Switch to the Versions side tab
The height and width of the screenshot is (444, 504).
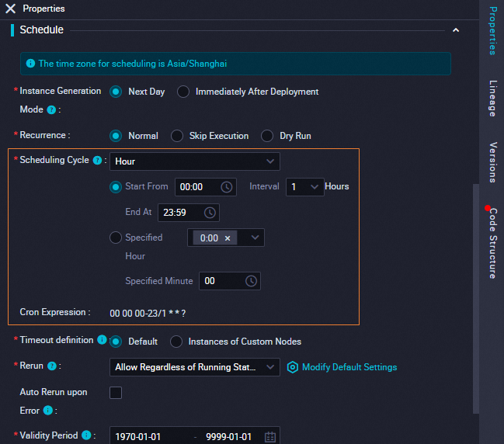coord(493,162)
